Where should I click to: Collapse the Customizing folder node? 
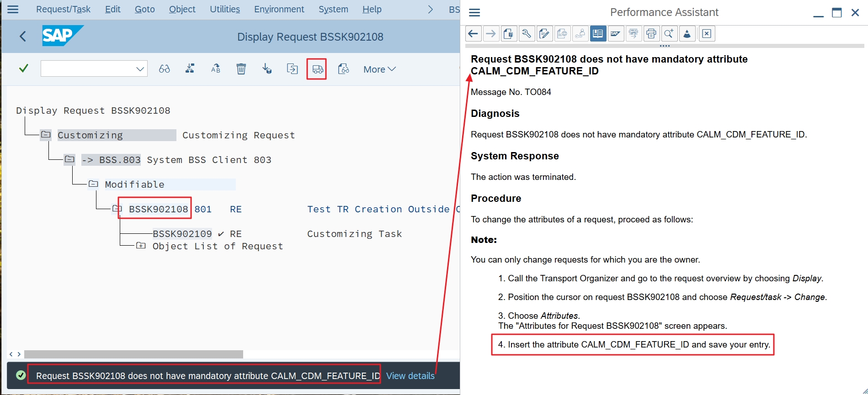(46, 135)
